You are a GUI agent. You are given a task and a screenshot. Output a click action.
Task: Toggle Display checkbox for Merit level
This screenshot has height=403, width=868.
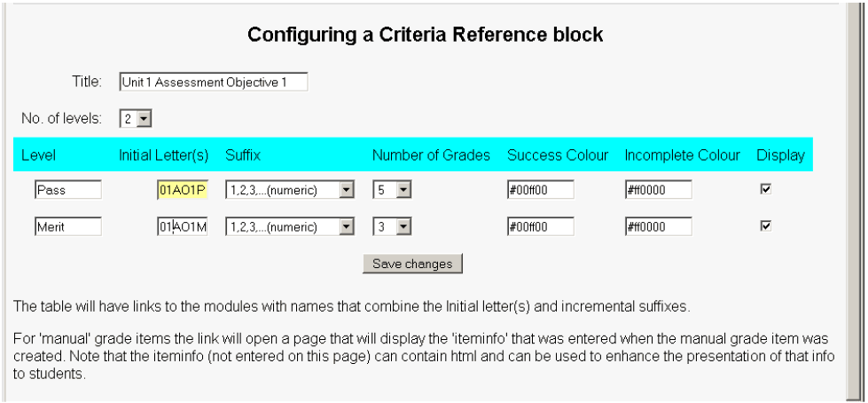coord(766,226)
